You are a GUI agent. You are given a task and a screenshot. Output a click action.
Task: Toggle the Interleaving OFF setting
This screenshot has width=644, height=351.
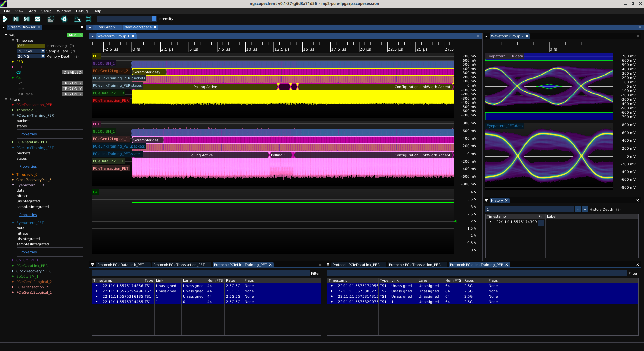click(31, 46)
